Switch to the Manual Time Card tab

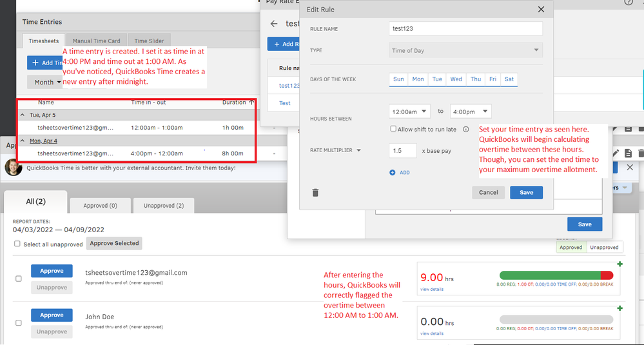click(x=97, y=41)
